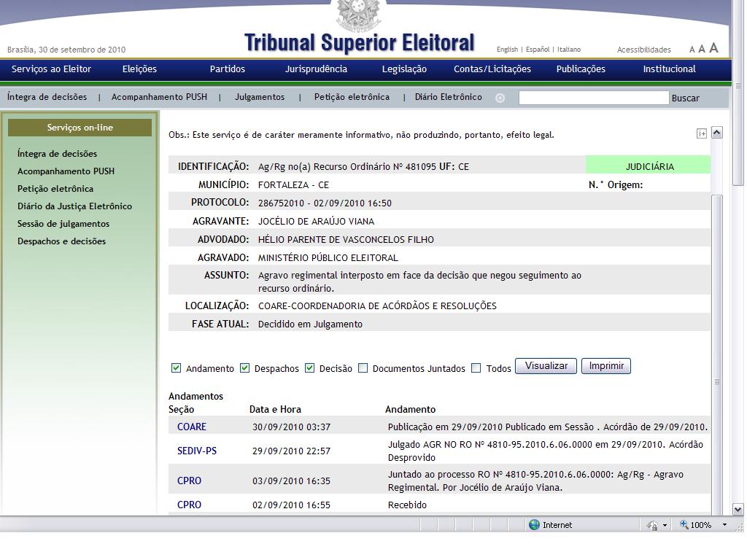Open Petição eletrônica in top bar

pyautogui.click(x=352, y=97)
